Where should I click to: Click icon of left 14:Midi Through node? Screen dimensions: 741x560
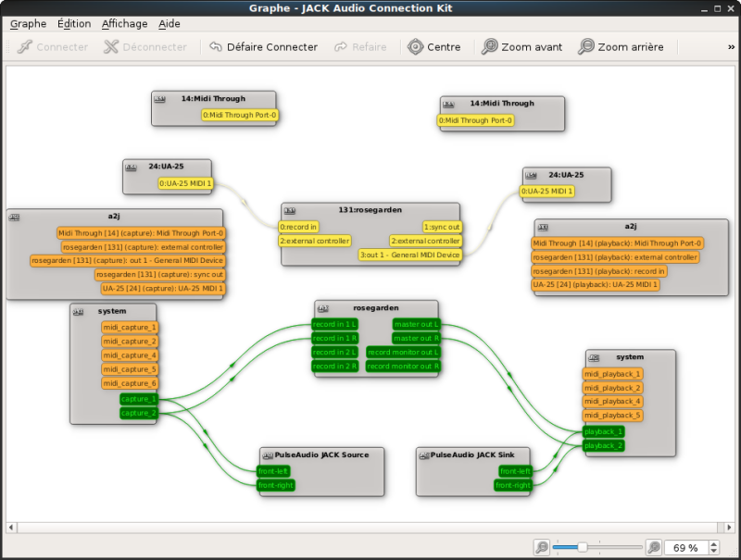pos(160,99)
